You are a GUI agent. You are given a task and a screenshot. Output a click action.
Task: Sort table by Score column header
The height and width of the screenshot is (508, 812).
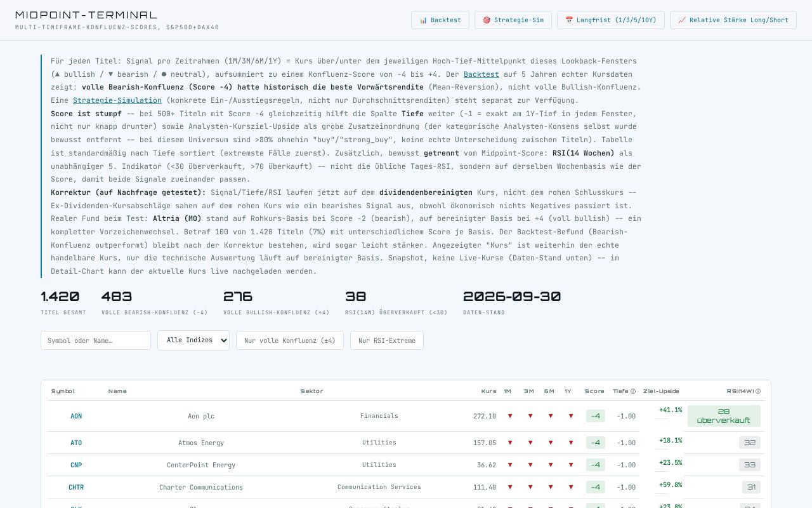(x=594, y=391)
